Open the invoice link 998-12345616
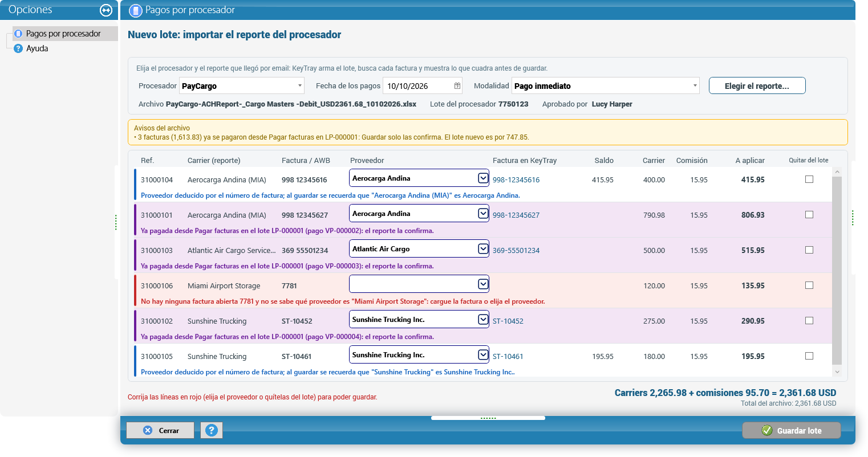The image size is (868, 457). pos(516,179)
